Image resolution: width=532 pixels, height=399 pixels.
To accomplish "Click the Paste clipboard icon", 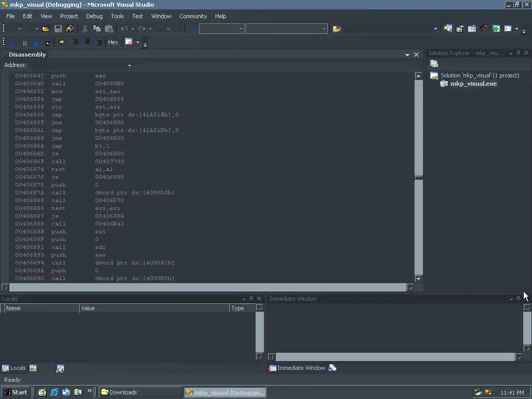I will (109, 29).
